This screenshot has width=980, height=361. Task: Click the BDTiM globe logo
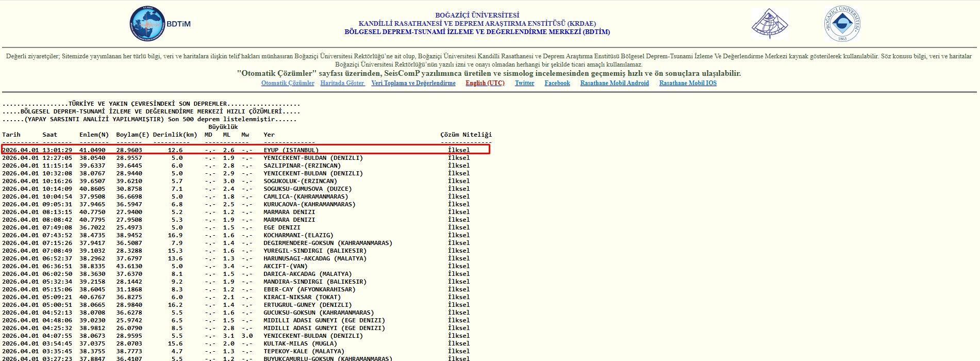pos(147,24)
